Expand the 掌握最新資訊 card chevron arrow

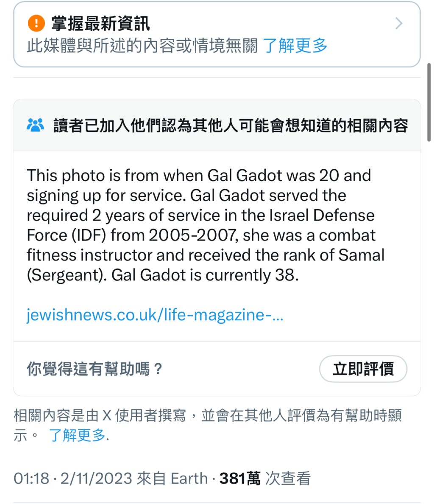click(399, 23)
